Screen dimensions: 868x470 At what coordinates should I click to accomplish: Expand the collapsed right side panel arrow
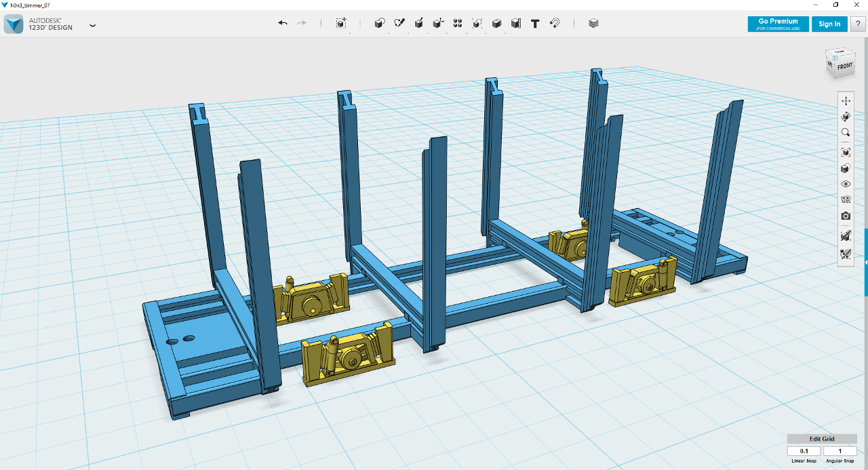(866, 262)
